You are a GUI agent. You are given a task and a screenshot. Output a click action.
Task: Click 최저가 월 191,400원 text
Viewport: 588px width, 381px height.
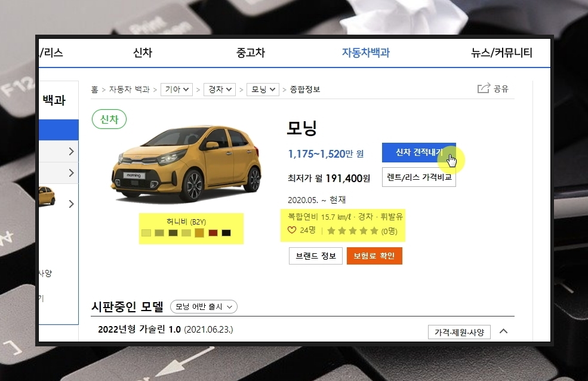click(329, 178)
